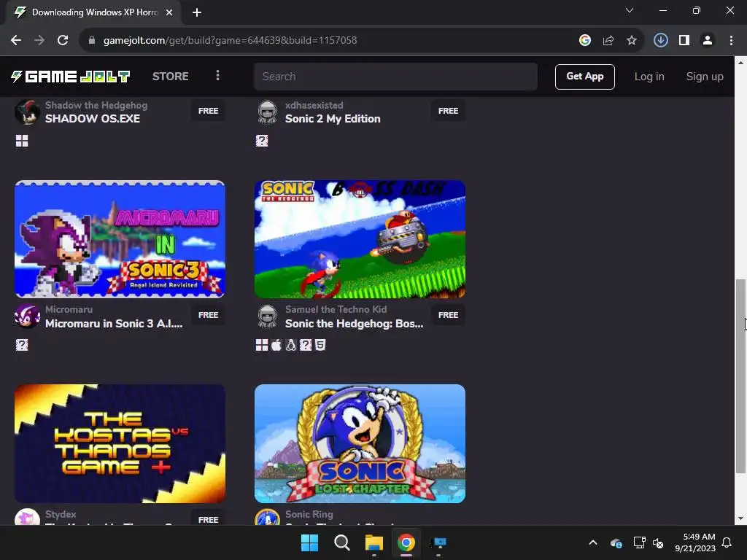Click Micromaru developer name

[x=69, y=309]
